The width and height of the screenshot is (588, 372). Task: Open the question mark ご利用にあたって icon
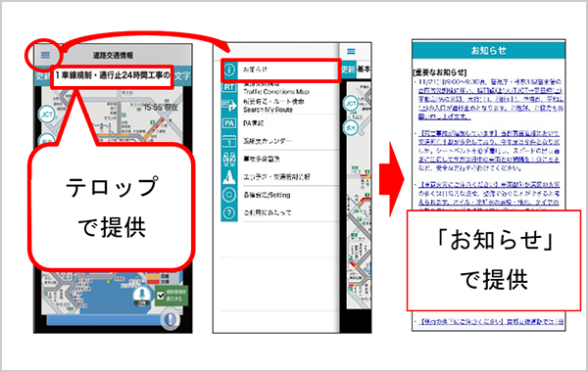pyautogui.click(x=229, y=212)
